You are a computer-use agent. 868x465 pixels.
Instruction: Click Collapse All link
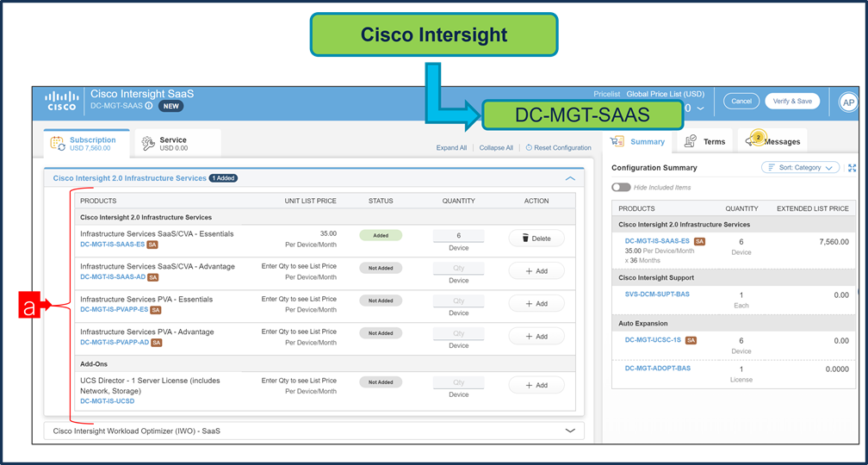click(496, 148)
